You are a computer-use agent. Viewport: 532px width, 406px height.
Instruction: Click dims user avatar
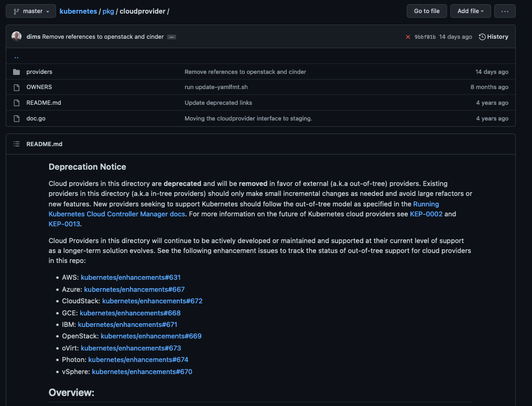point(17,36)
